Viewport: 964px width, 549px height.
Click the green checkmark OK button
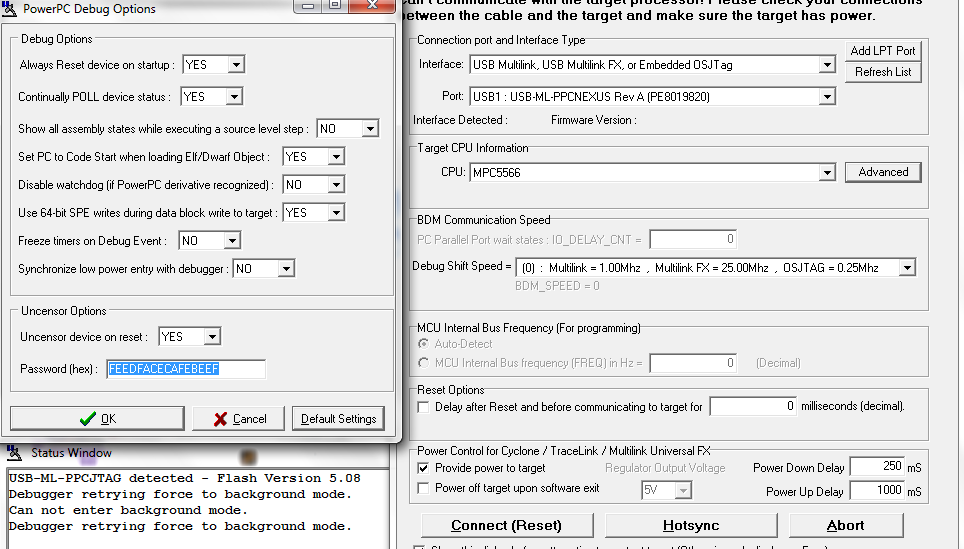(97, 419)
